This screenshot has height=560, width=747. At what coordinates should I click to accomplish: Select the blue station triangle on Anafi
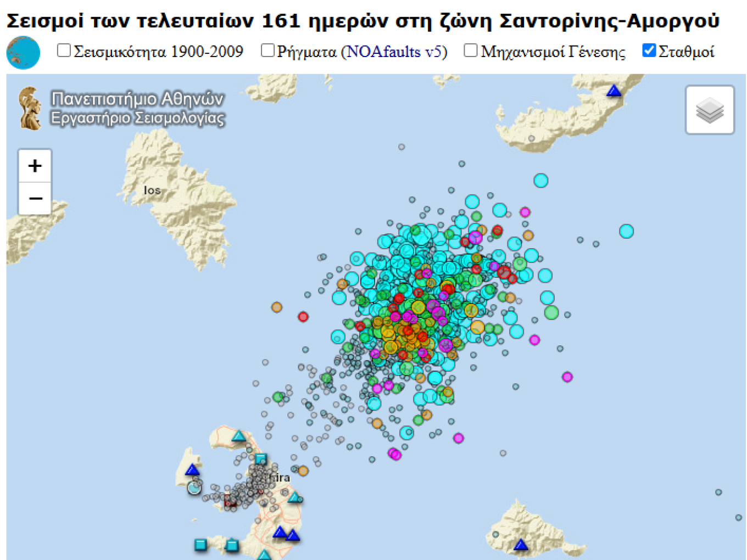point(520,545)
